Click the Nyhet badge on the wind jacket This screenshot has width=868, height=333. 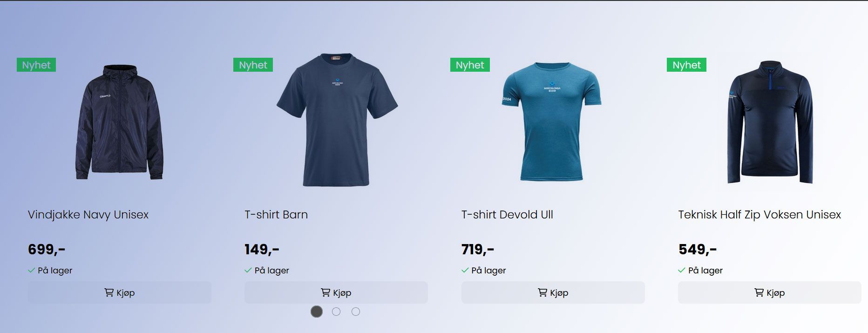coord(36,65)
